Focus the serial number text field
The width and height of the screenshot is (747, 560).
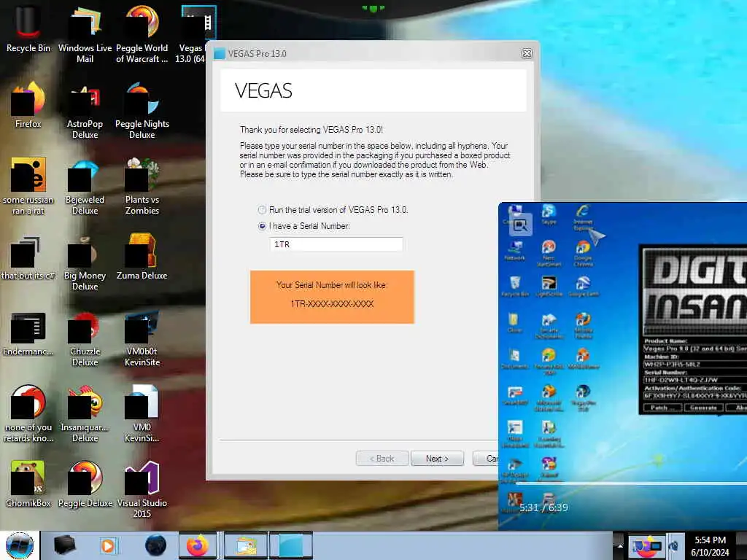(336, 244)
